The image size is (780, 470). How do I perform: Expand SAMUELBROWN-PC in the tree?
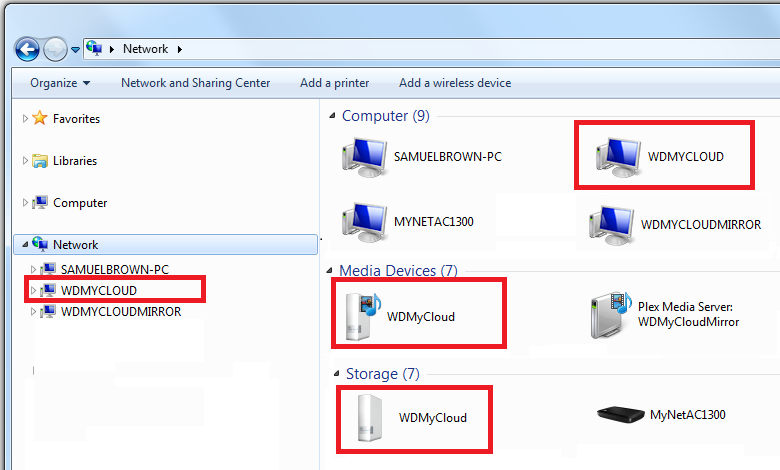tap(33, 270)
